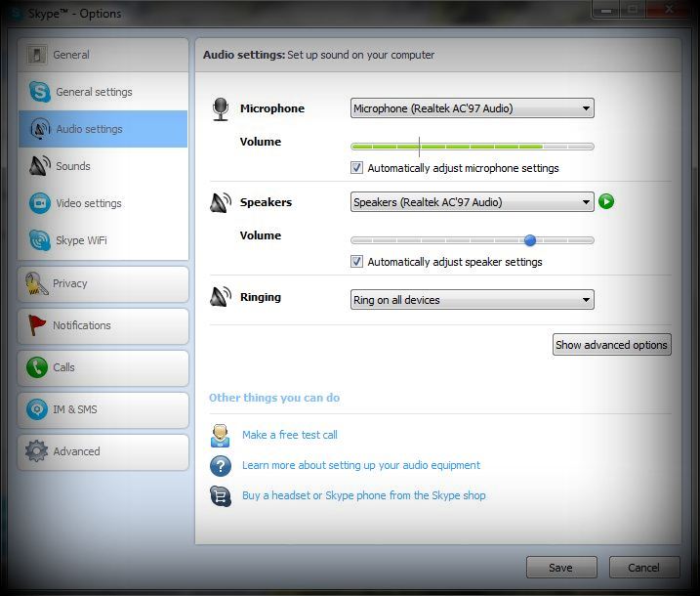Open the Speakers device dropdown
The width and height of the screenshot is (700, 596).
pos(473,202)
